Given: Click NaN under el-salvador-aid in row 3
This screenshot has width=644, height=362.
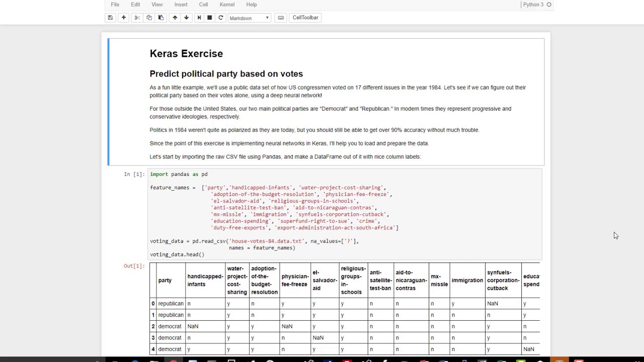Looking at the screenshot, I should click(318, 338).
